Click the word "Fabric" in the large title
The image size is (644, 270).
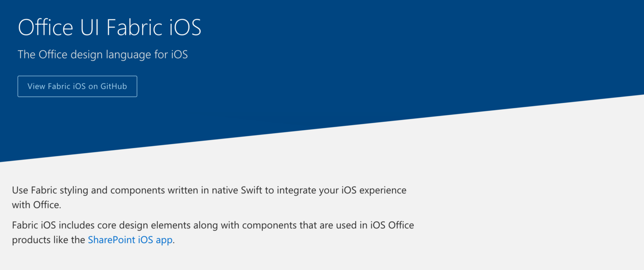click(134, 27)
